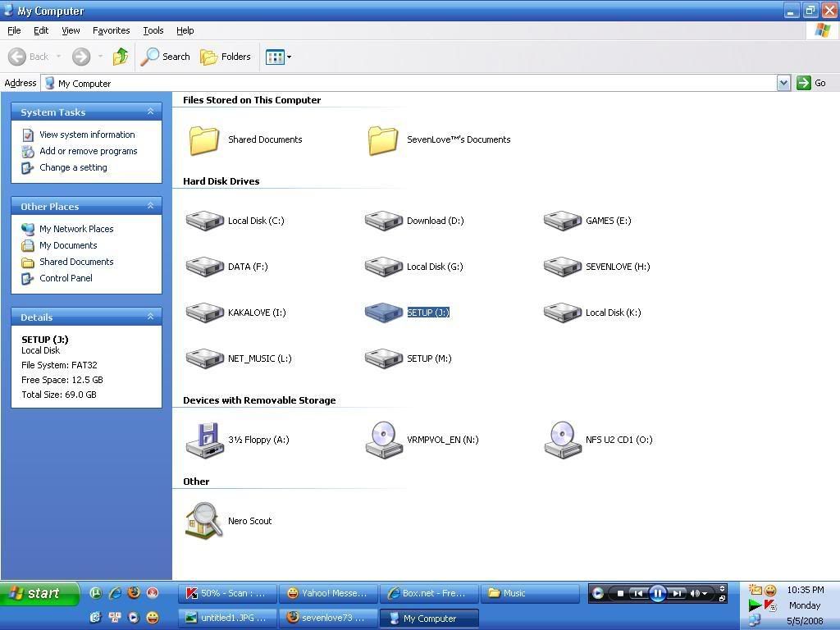Image resolution: width=840 pixels, height=630 pixels.
Task: Collapse the Details panel
Action: (150, 317)
